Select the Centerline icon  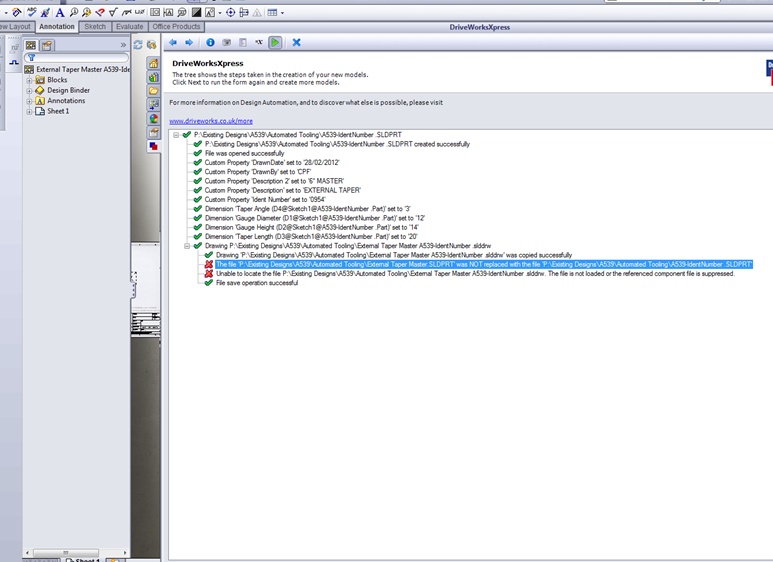pyautogui.click(x=244, y=12)
